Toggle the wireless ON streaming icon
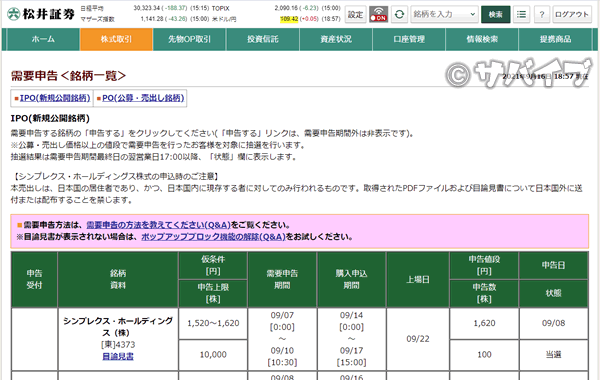The height and width of the screenshot is (380, 600). (x=378, y=14)
